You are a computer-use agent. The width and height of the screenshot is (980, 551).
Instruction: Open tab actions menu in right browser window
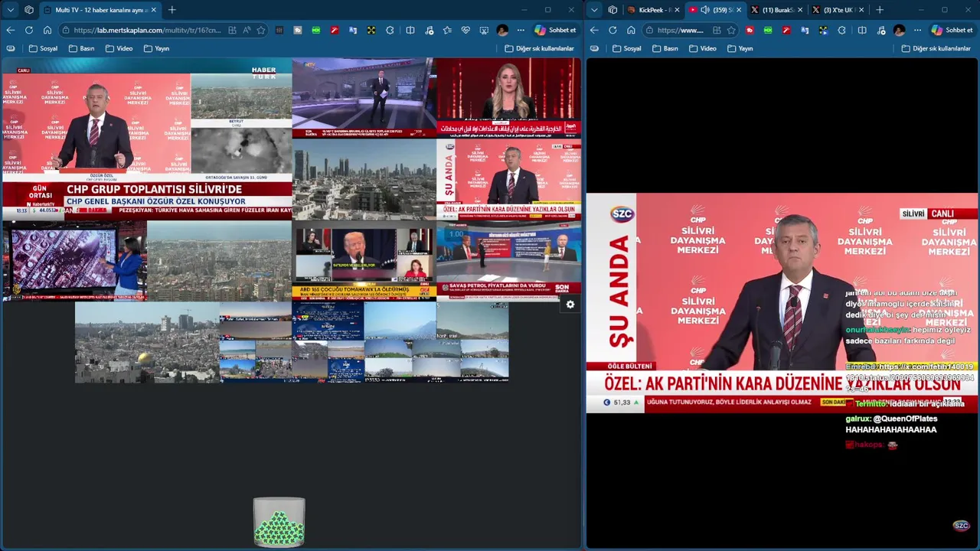594,10
